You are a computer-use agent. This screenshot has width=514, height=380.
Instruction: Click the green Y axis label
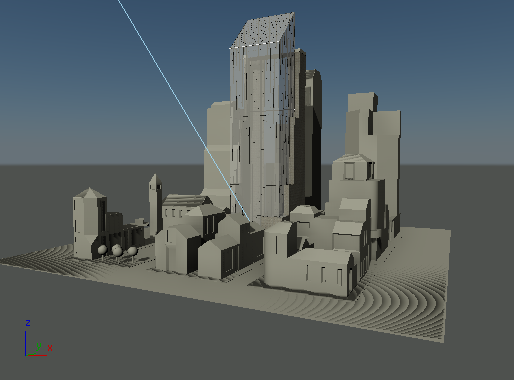[x=39, y=346]
